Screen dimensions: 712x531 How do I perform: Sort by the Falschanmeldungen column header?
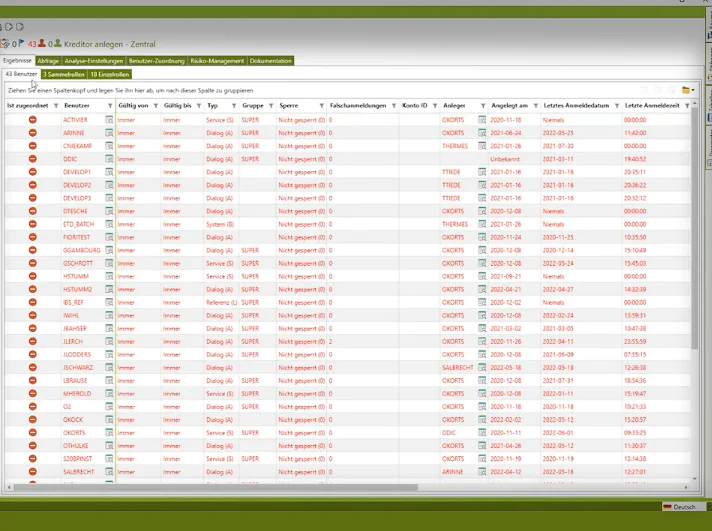358,105
